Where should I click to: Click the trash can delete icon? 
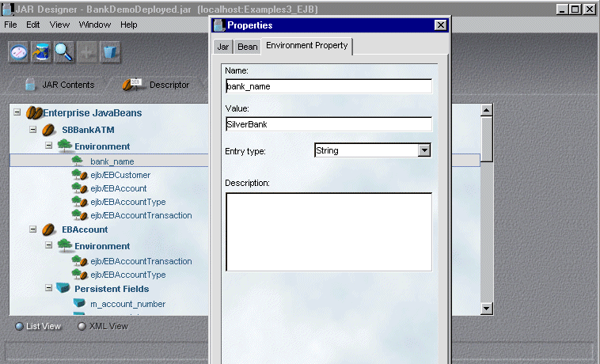110,52
